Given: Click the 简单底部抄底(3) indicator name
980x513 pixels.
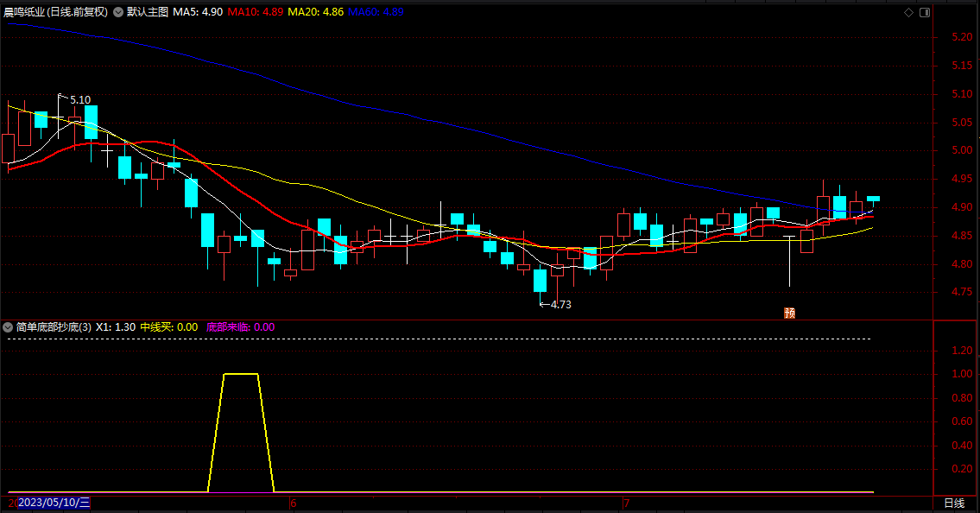Looking at the screenshot, I should click(x=54, y=326).
